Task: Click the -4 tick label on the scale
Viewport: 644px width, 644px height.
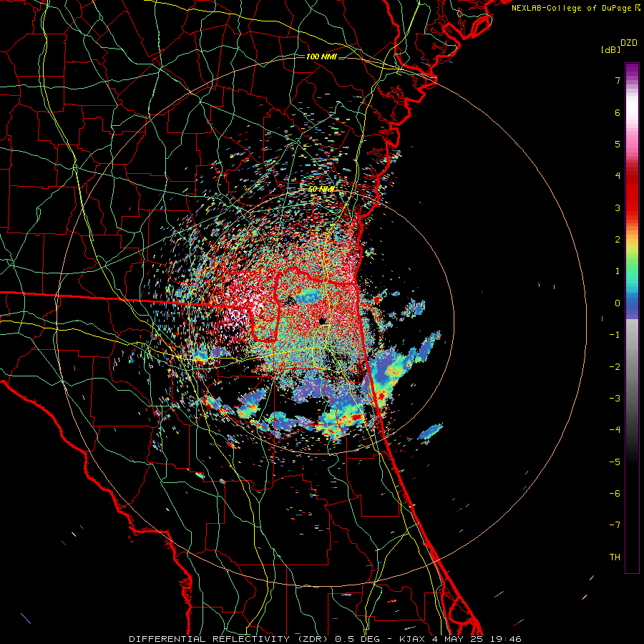Action: [615, 430]
